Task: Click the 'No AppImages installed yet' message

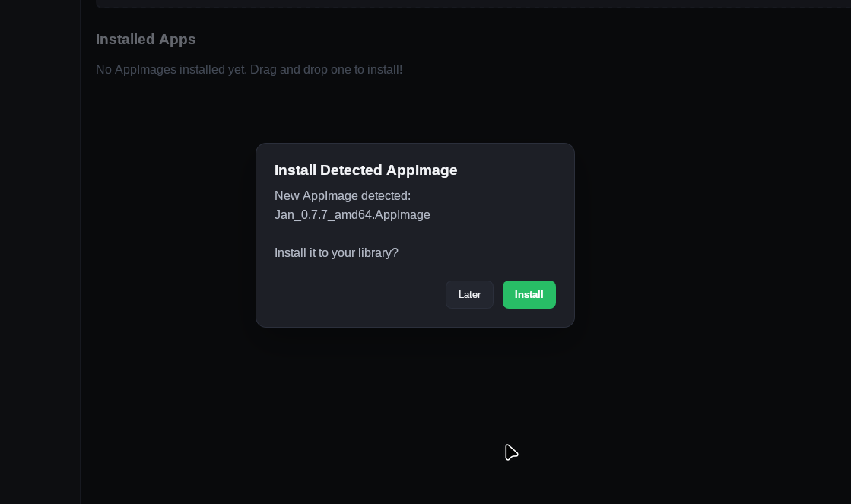Action: click(249, 69)
